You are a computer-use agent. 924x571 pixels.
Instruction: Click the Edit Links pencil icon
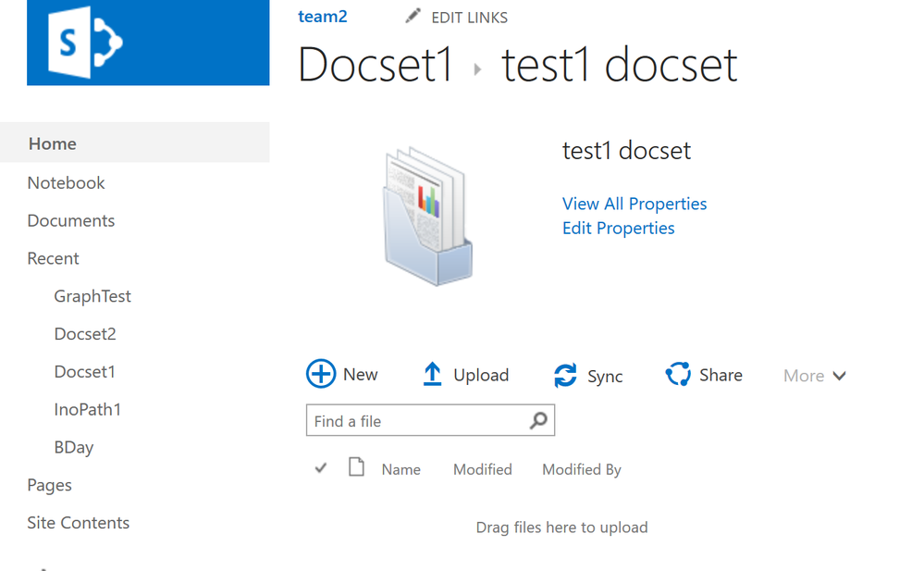pos(413,16)
